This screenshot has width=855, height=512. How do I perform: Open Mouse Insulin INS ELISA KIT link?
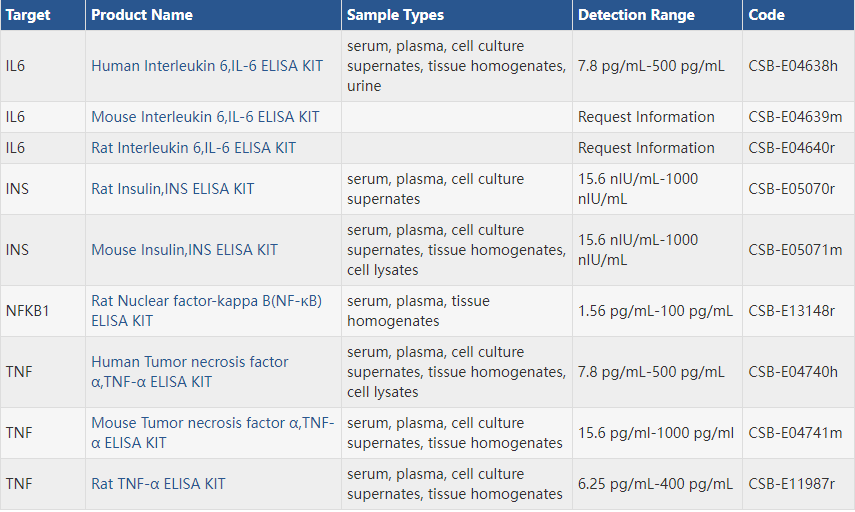(184, 250)
